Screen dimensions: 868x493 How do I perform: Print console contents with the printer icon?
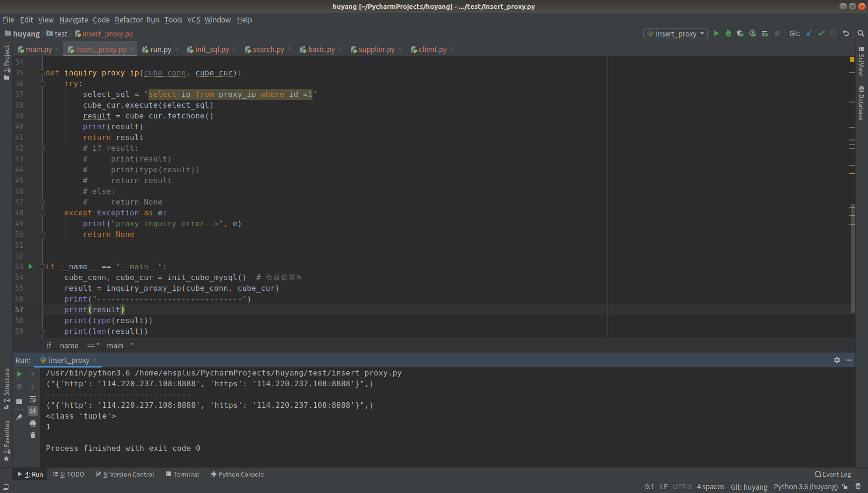click(x=33, y=423)
